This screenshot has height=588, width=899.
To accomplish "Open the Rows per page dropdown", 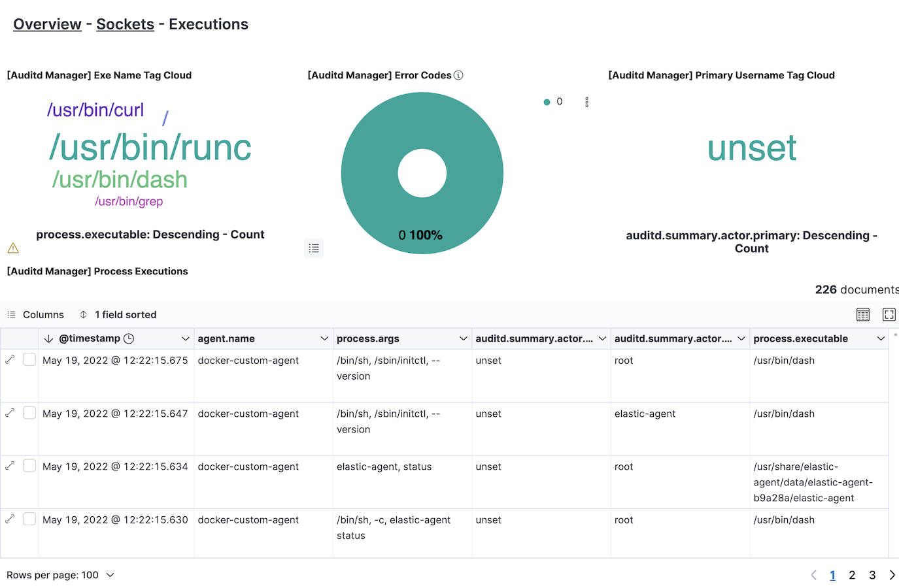I will [x=60, y=575].
